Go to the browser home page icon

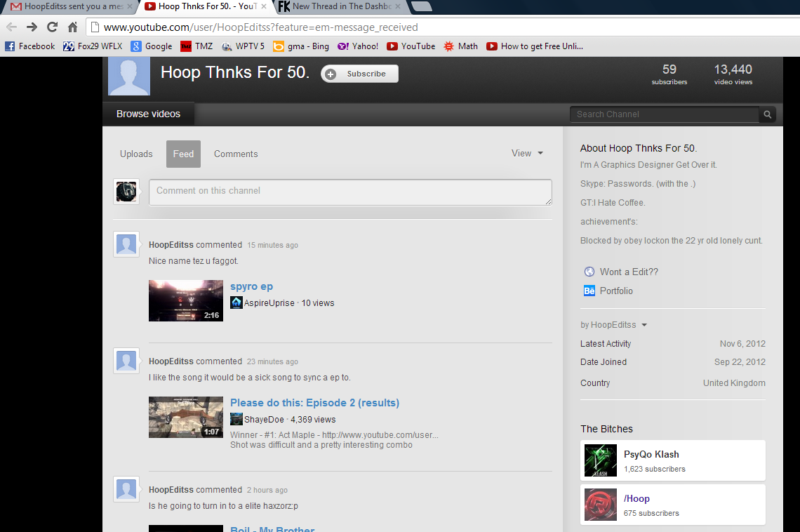pyautogui.click(x=72, y=27)
